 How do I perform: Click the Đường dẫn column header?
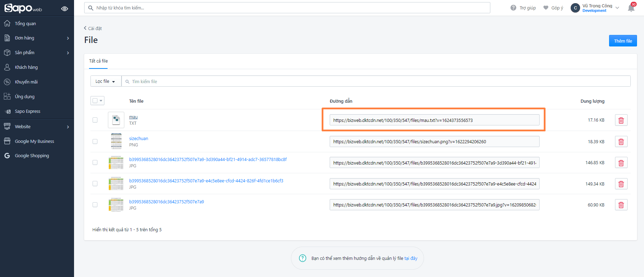pyautogui.click(x=341, y=101)
